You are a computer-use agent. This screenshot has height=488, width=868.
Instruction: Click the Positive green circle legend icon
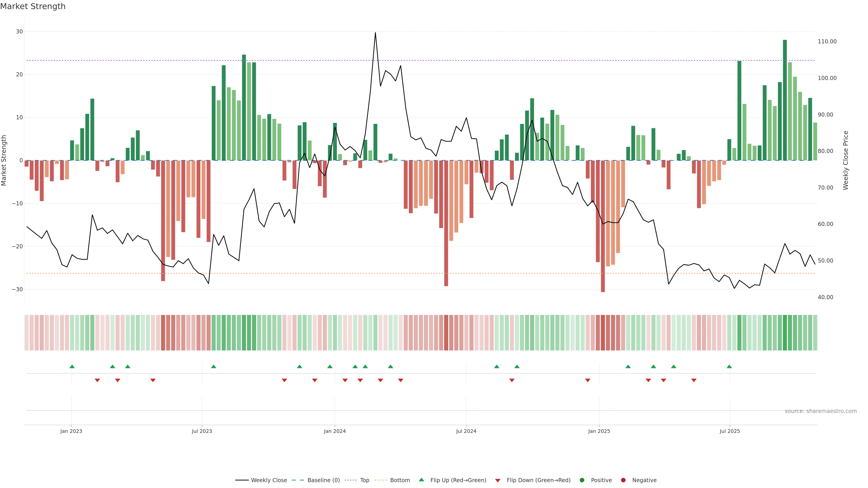(x=582, y=480)
